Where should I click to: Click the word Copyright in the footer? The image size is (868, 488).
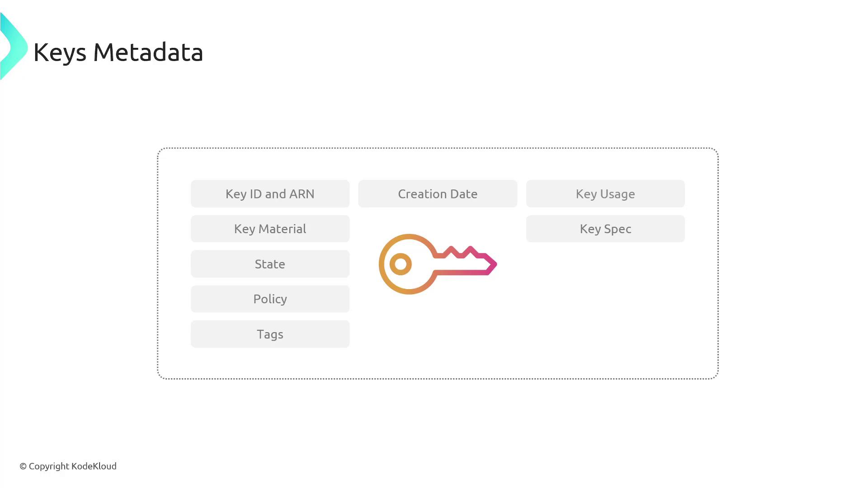[x=49, y=466]
